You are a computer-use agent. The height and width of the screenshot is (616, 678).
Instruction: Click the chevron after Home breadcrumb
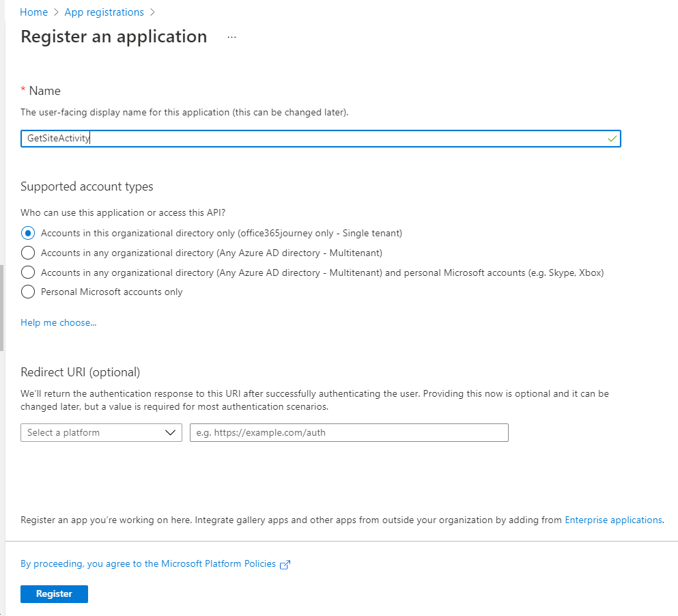[x=56, y=12]
